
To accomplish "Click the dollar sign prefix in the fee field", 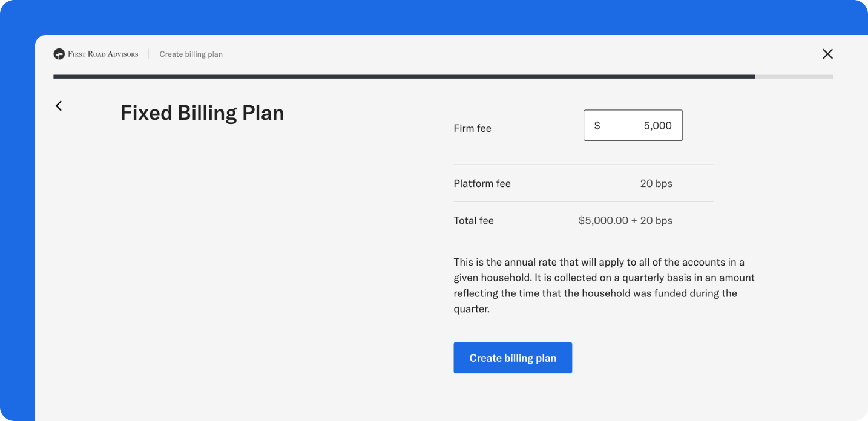I will [x=597, y=125].
